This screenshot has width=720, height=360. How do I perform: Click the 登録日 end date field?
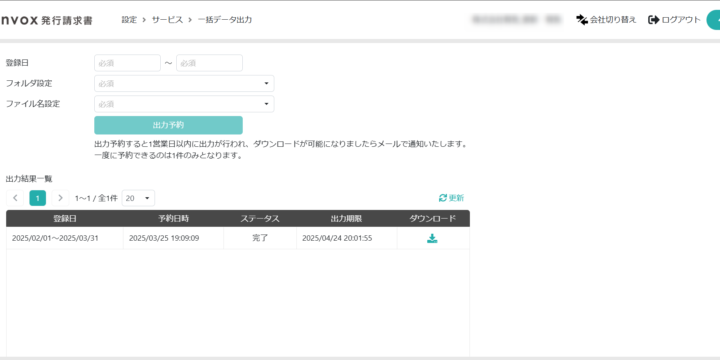point(209,63)
